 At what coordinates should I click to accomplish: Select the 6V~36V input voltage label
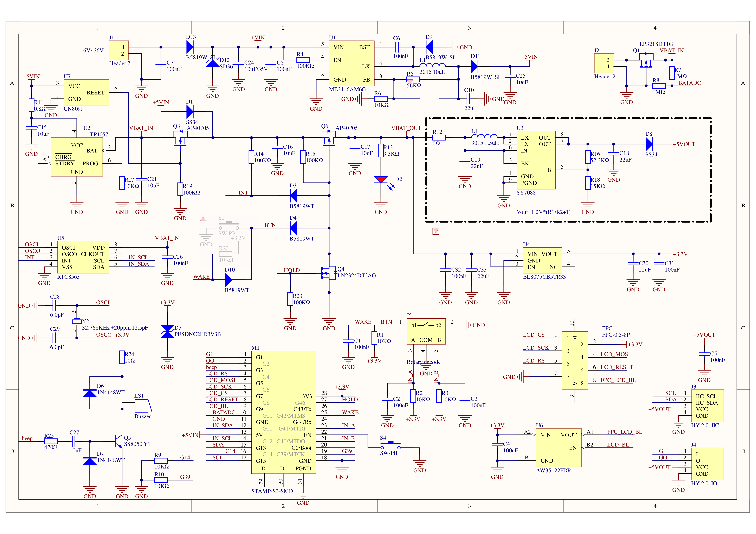click(93, 50)
